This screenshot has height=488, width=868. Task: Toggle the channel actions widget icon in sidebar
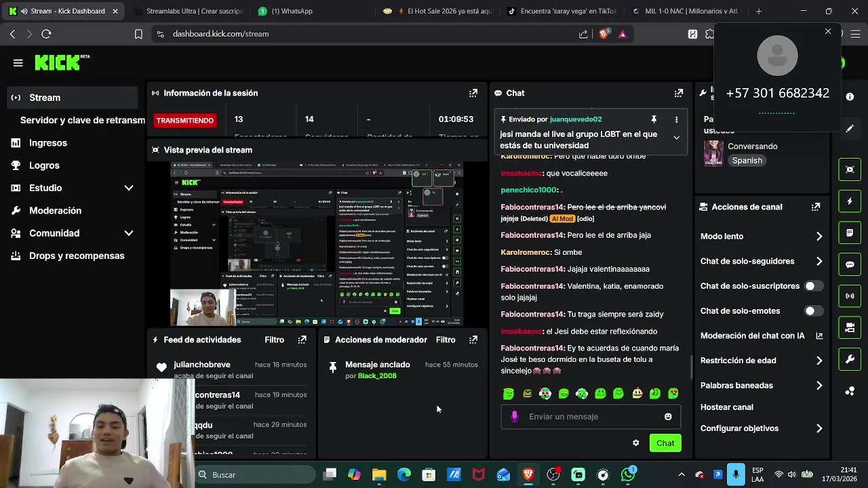pos(850,327)
